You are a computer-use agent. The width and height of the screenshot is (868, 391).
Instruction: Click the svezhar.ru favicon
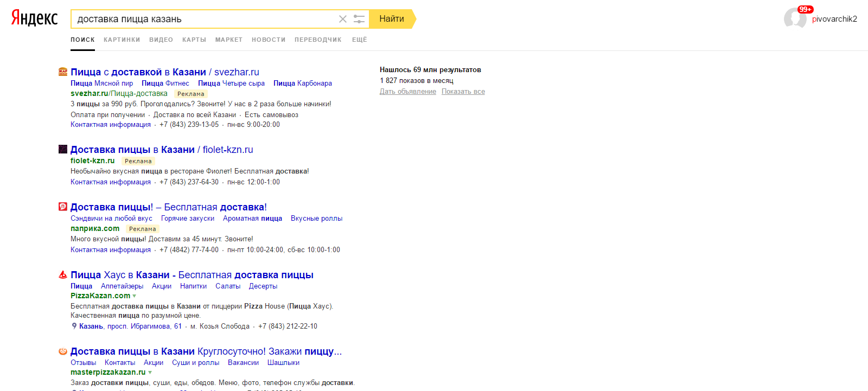pos(63,72)
